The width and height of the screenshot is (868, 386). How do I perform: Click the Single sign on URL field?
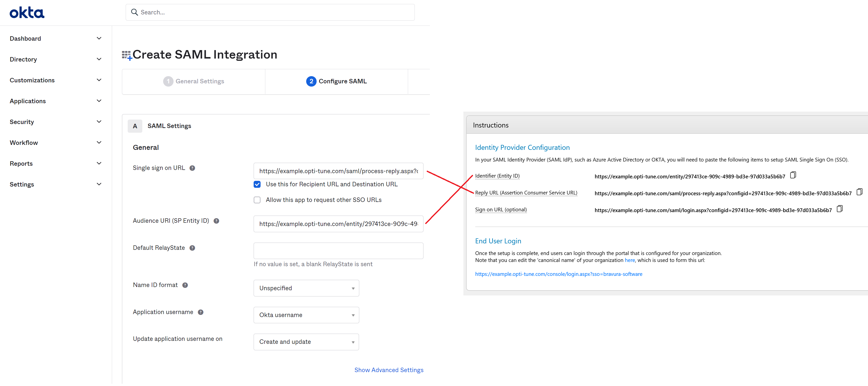click(338, 171)
